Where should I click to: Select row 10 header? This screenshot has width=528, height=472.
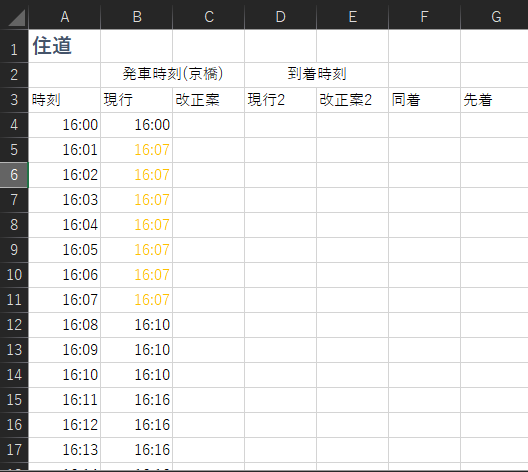(x=14, y=275)
